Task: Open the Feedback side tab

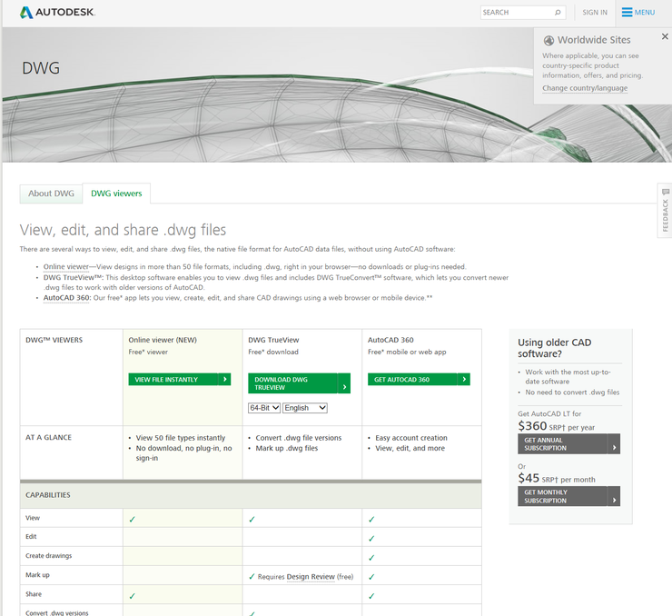Action: coord(665,212)
